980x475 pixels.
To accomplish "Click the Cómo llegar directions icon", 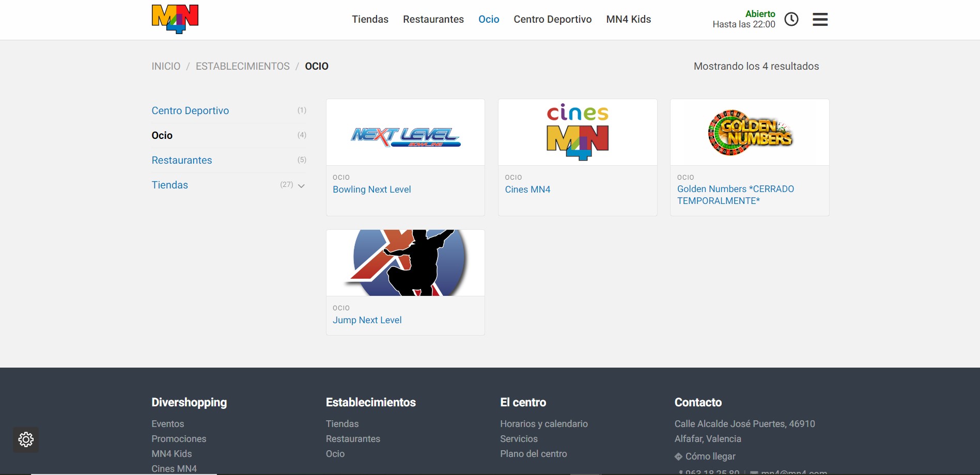I will [678, 456].
